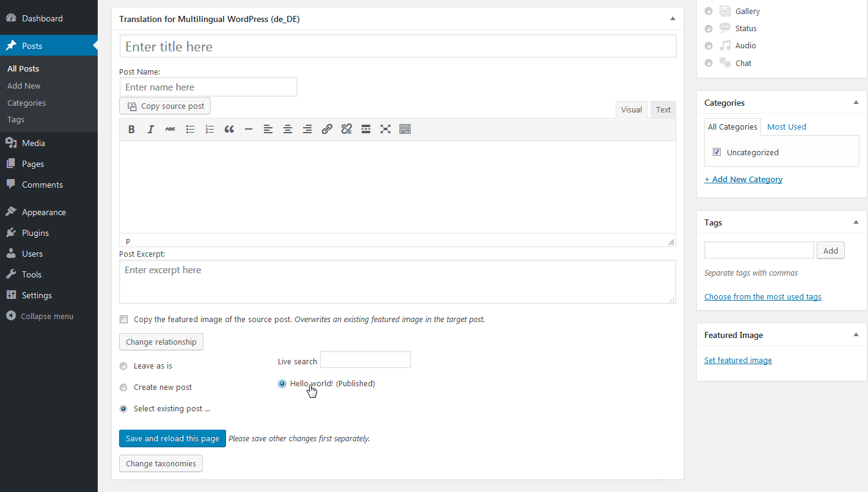Insert a blockquote in the editor
868x492 pixels.
pyautogui.click(x=229, y=129)
